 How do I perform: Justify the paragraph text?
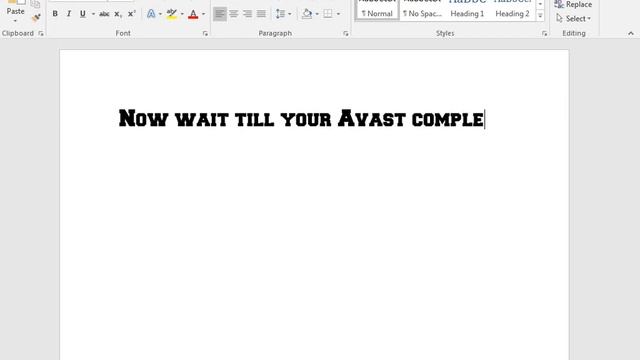(x=261, y=14)
